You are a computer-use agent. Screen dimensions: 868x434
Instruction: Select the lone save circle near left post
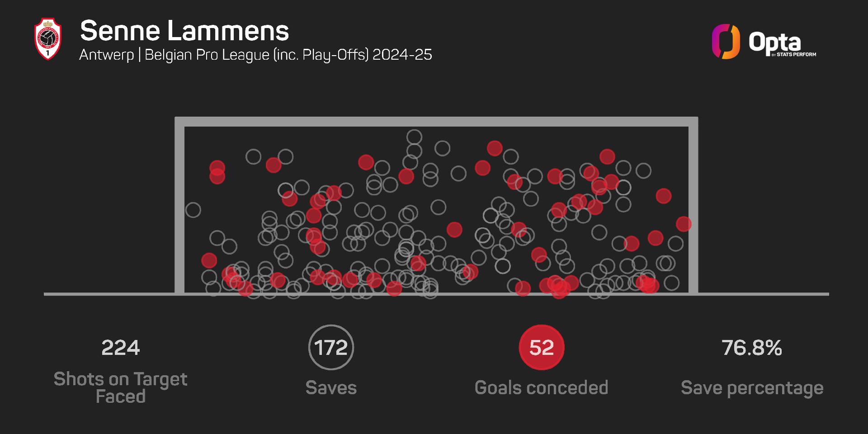193,210
